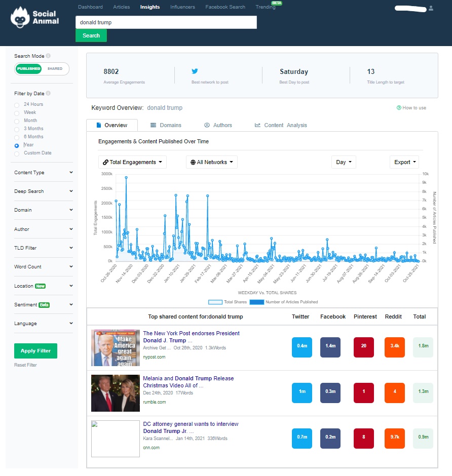Switch to the Authors tab

[218, 125]
